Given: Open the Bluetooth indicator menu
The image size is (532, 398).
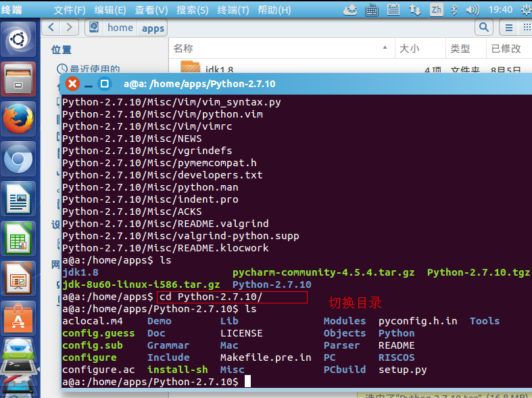Looking at the screenshot, I should 454,10.
